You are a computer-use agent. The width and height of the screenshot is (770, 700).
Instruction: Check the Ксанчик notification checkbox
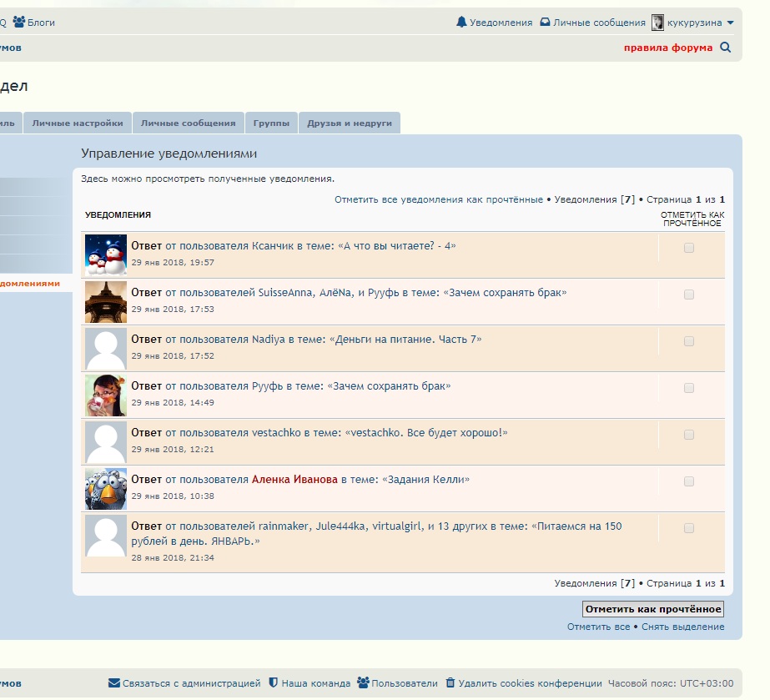point(688,248)
